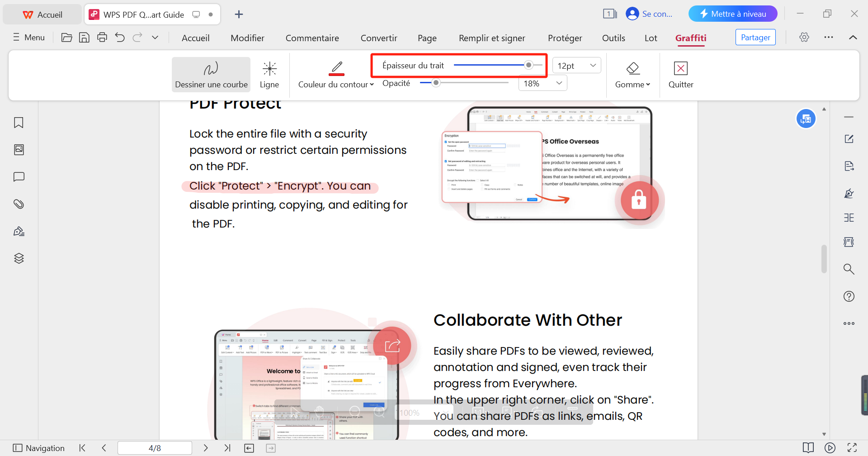Click the curved page icon in right sidebar
The height and width of the screenshot is (456, 868).
pyautogui.click(x=849, y=242)
